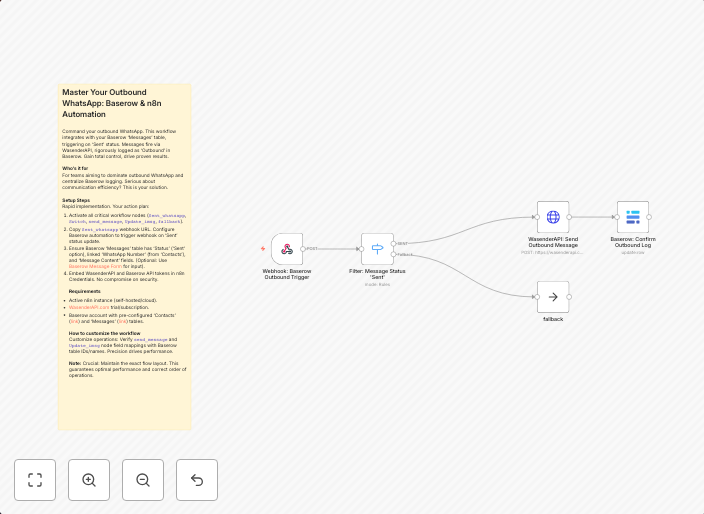Screen dimensions: 704x514
Task: Click the red lightning trigger icon beside the webhook
Action: pyautogui.click(x=263, y=249)
